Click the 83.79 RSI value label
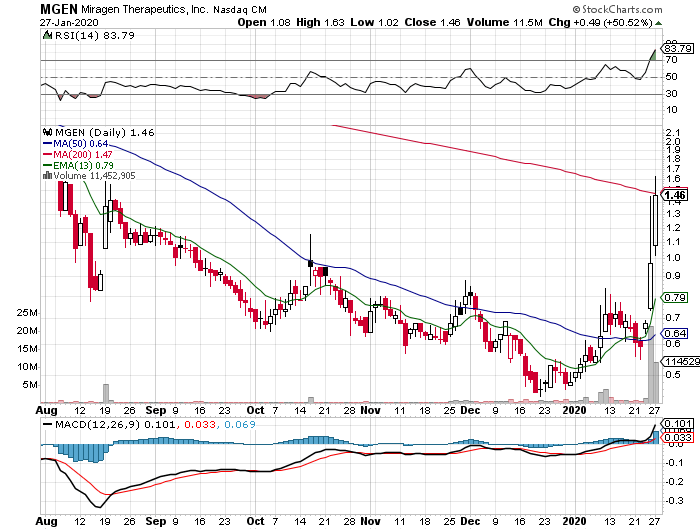Image resolution: width=700 pixels, height=530 pixels. (678, 47)
